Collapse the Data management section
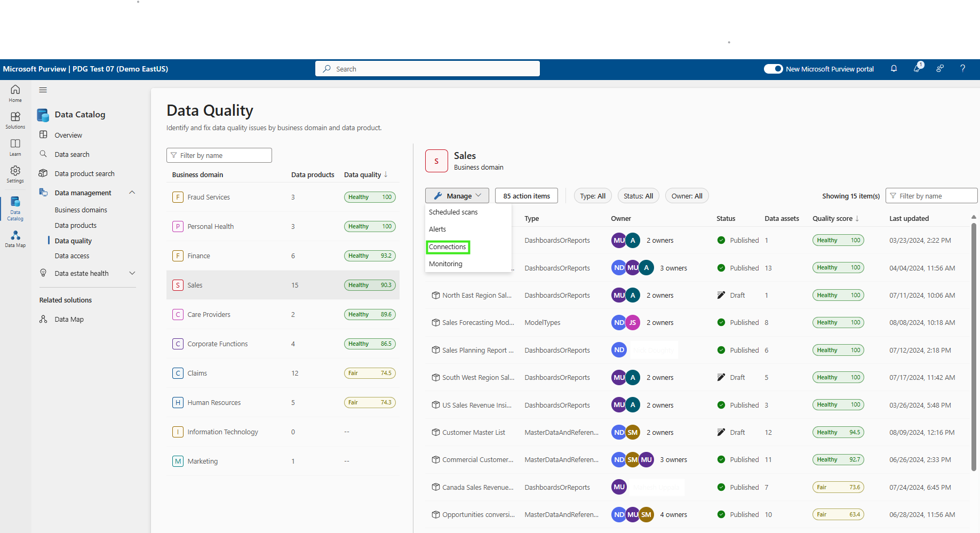This screenshot has width=980, height=533. [x=132, y=193]
